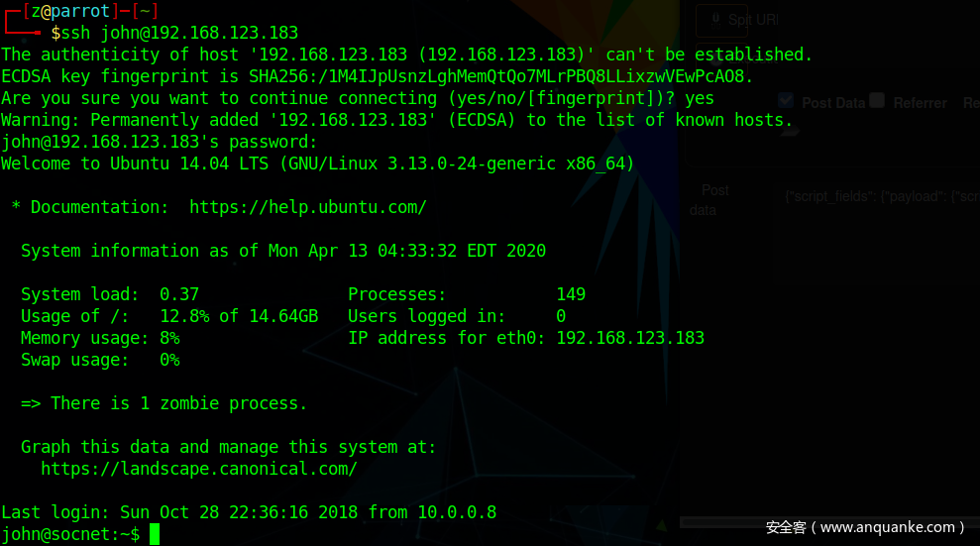
Task: Click the ssh john@192.168.123.183 command text
Action: (x=179, y=34)
